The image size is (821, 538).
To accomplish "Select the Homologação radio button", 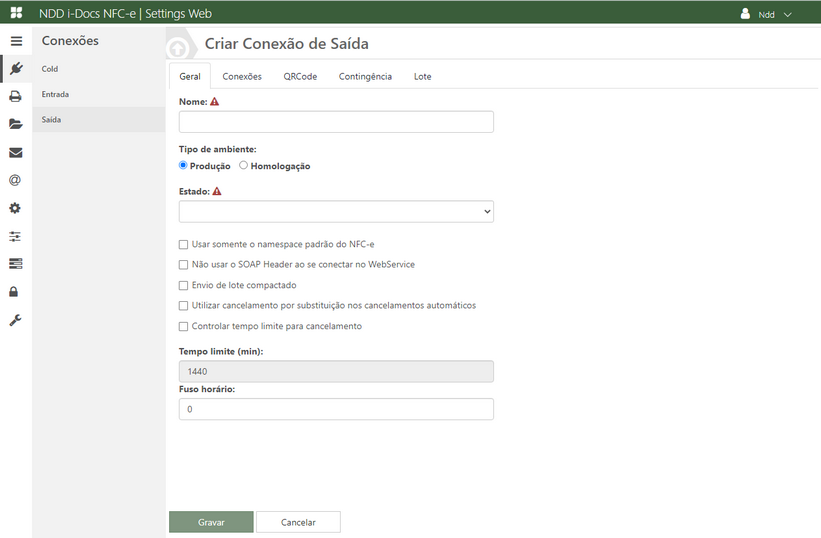I will pos(244,166).
